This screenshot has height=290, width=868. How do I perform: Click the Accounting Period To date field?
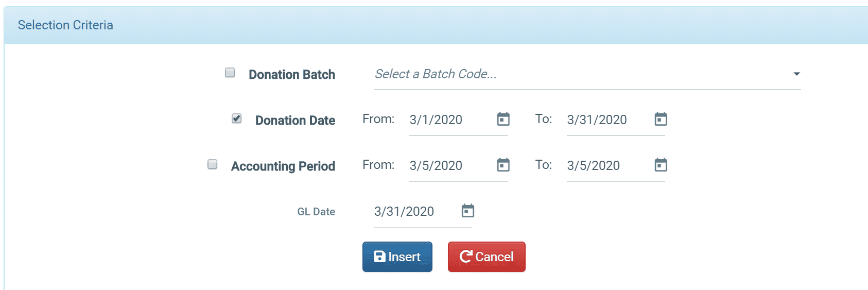pyautogui.click(x=609, y=166)
